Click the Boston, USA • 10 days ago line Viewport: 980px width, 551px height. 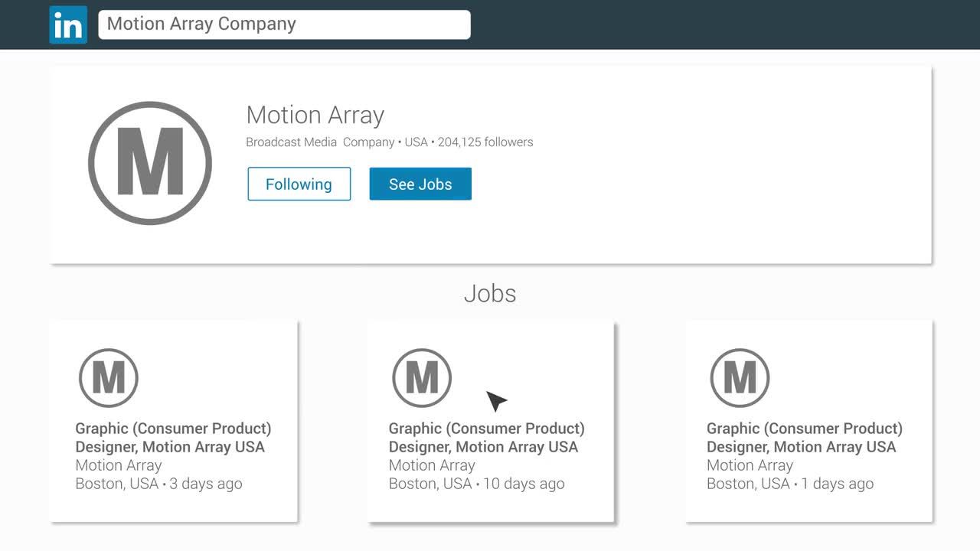[476, 484]
